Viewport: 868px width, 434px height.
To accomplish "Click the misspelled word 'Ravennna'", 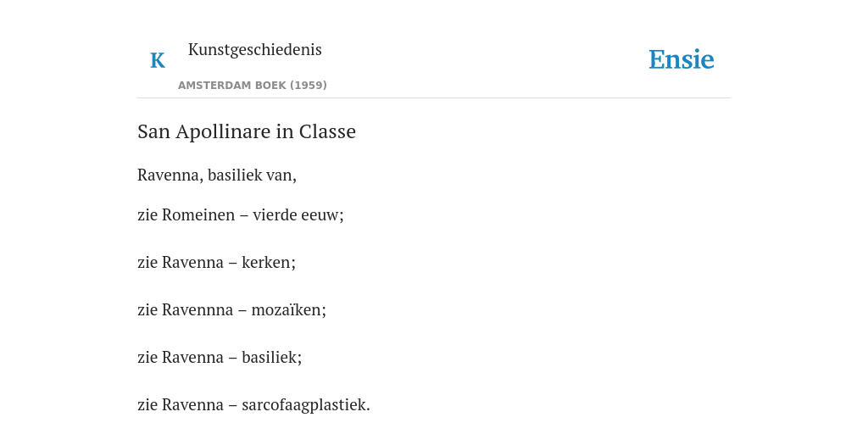I will pyautogui.click(x=197, y=310).
